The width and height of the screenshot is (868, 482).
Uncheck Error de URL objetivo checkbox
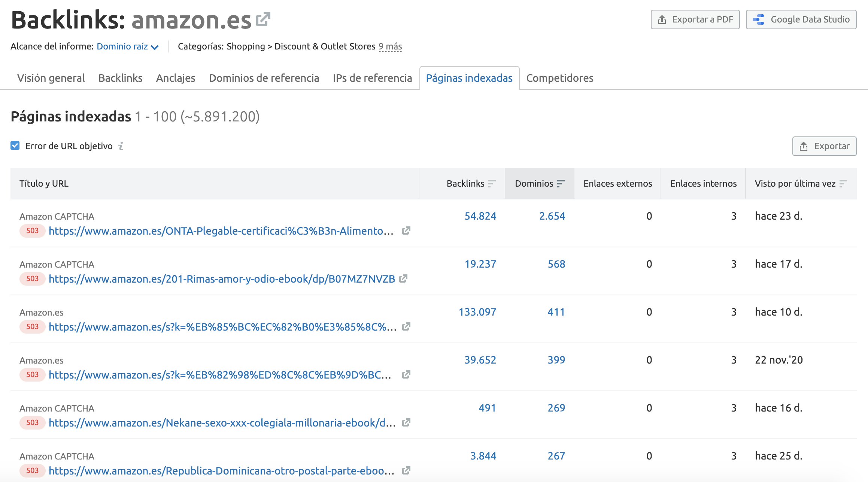click(x=15, y=146)
